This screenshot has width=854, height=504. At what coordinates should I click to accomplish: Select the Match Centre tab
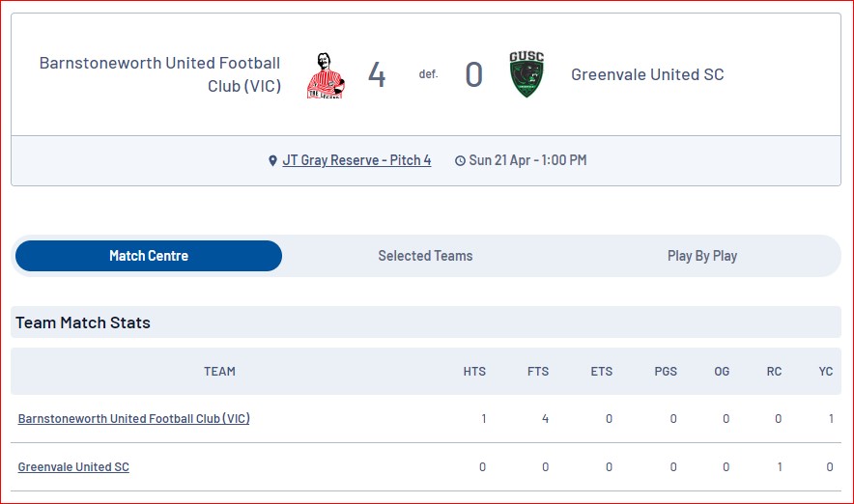(x=149, y=256)
